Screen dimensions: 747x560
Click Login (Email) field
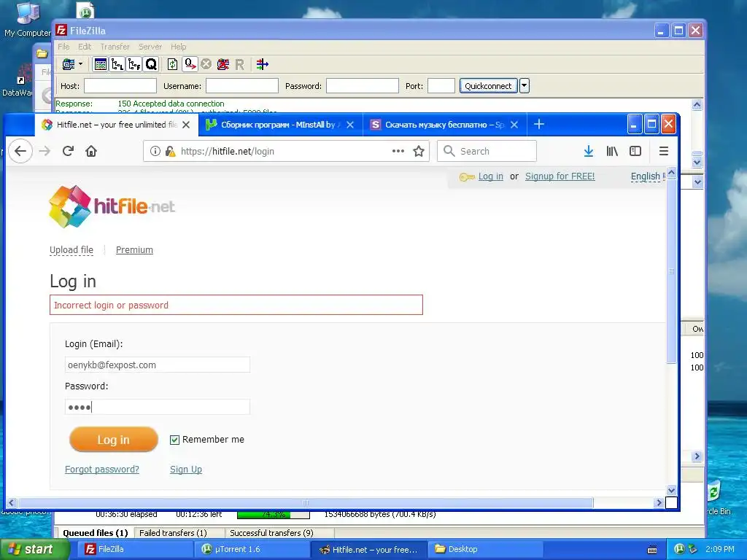(x=158, y=365)
